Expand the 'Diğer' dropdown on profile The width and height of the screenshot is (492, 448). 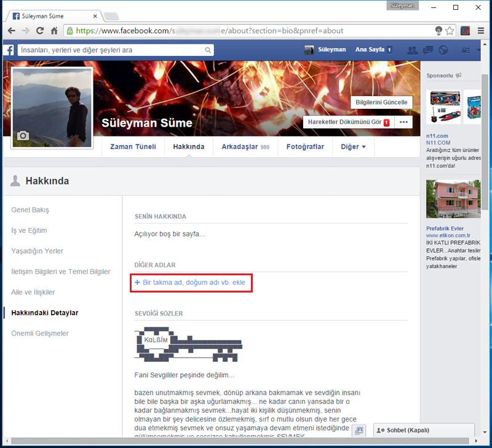point(353,147)
